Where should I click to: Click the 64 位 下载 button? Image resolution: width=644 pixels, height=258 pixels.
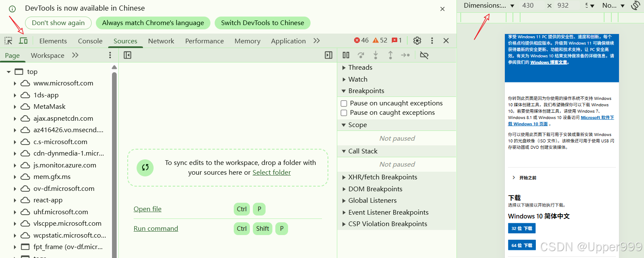pyautogui.click(x=522, y=245)
